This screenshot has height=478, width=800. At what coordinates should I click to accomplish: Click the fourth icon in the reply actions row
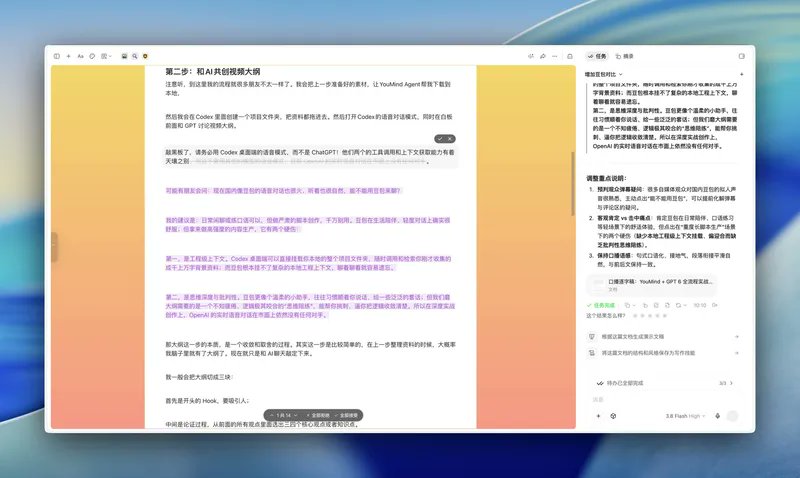(667, 305)
